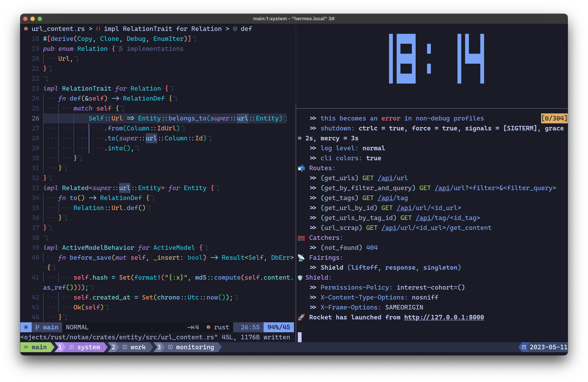Click the git branch icon in statusline
Screen dimensions: 588x382
pyautogui.click(x=37, y=327)
